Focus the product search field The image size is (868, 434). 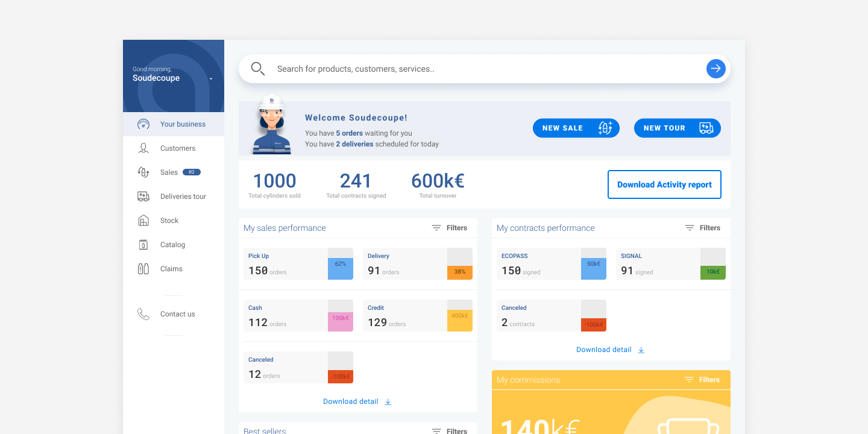pyautogui.click(x=485, y=69)
